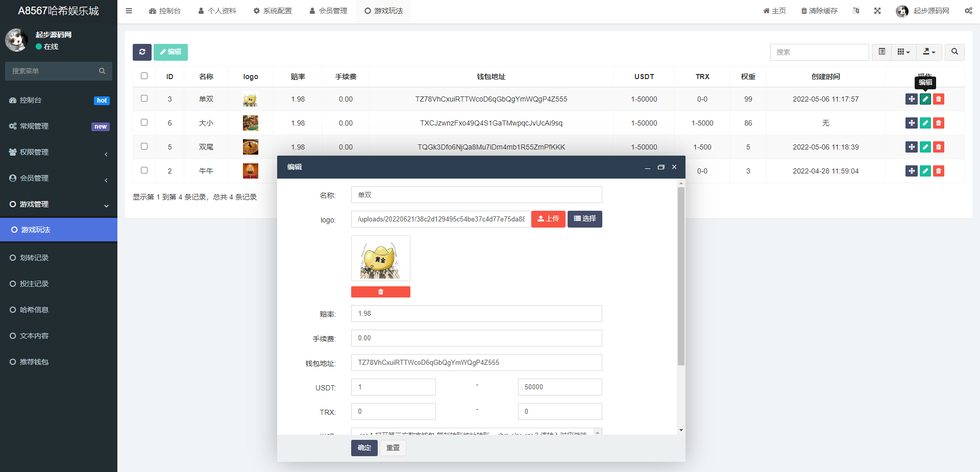Delete row 大小 with red trash icon
Viewport: 980px width, 472px height.
coord(939,123)
